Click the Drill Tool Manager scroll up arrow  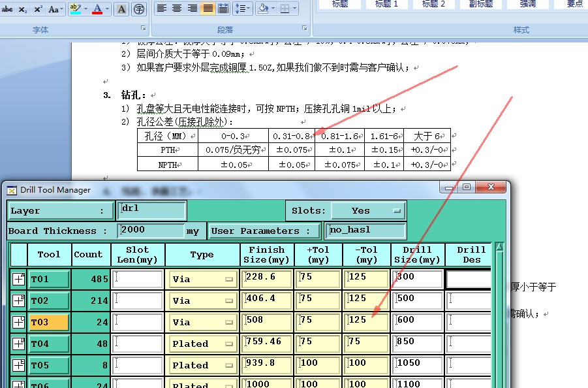[499, 248]
